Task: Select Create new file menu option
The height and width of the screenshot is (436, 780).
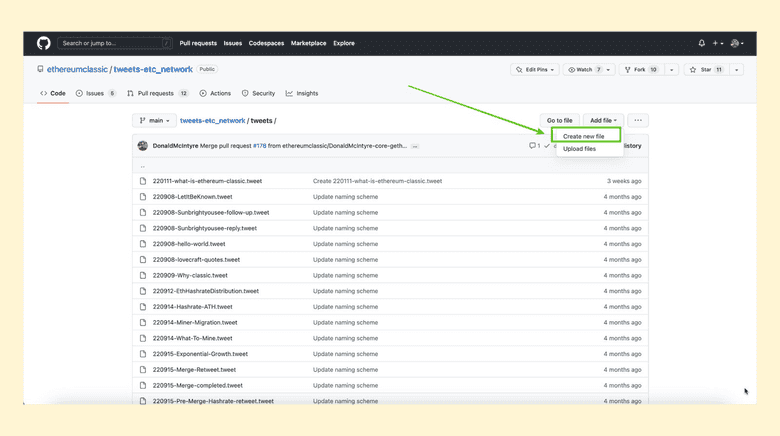Action: click(x=584, y=136)
